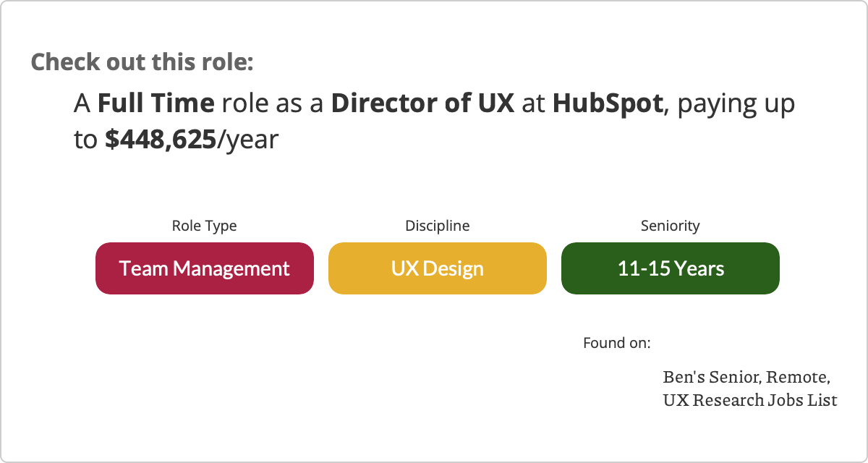Click the "Role Type" label
This screenshot has width=868, height=463.
tap(204, 226)
